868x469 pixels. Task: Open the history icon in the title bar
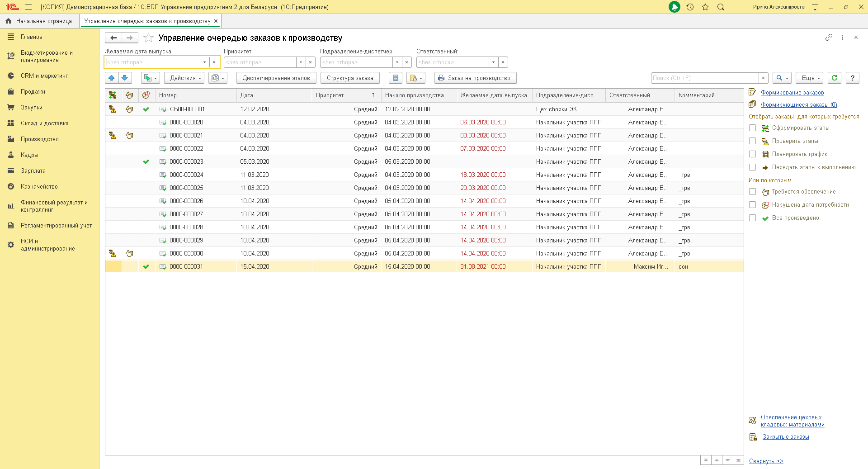(x=690, y=7)
